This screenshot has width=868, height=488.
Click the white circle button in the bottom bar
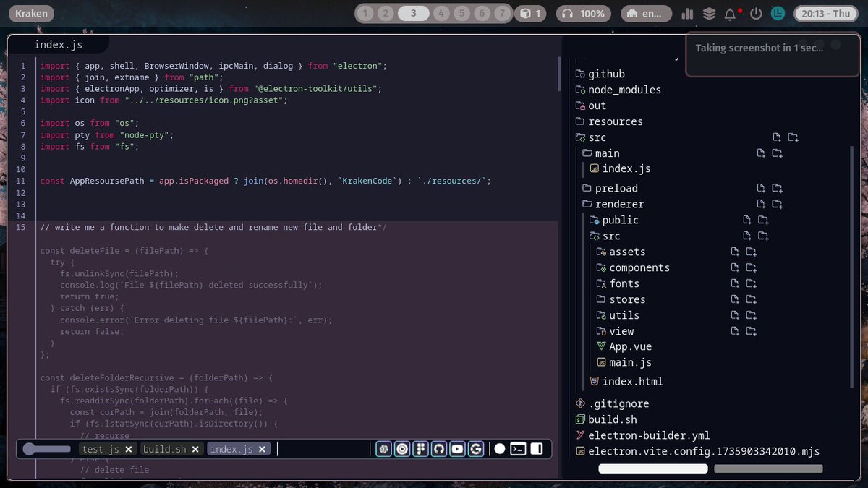500,449
